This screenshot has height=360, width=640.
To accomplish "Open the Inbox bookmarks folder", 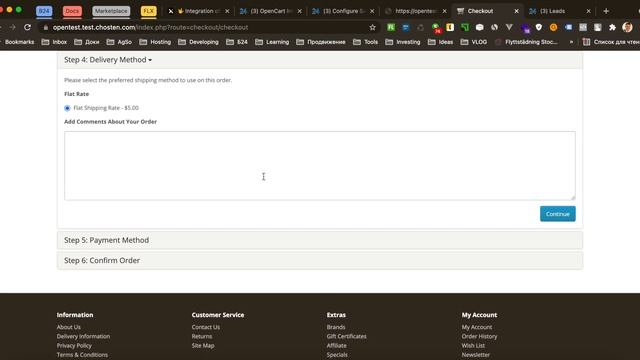I will click(x=54, y=42).
